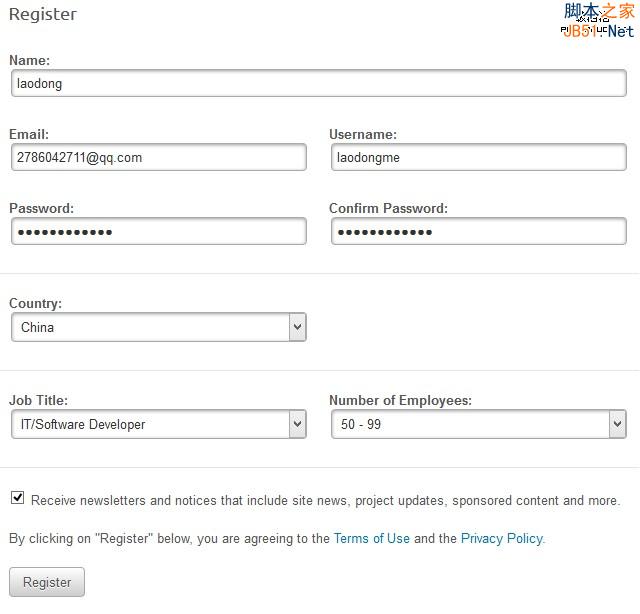Toggle the receive newsletters checkbox
Viewport: 640px width, 614px height.
click(x=18, y=498)
